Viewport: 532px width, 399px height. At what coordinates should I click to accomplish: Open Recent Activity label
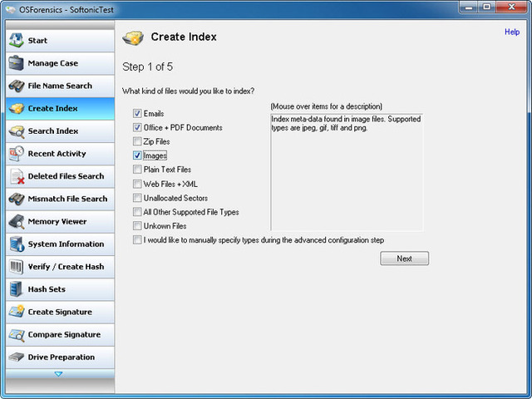coord(57,154)
